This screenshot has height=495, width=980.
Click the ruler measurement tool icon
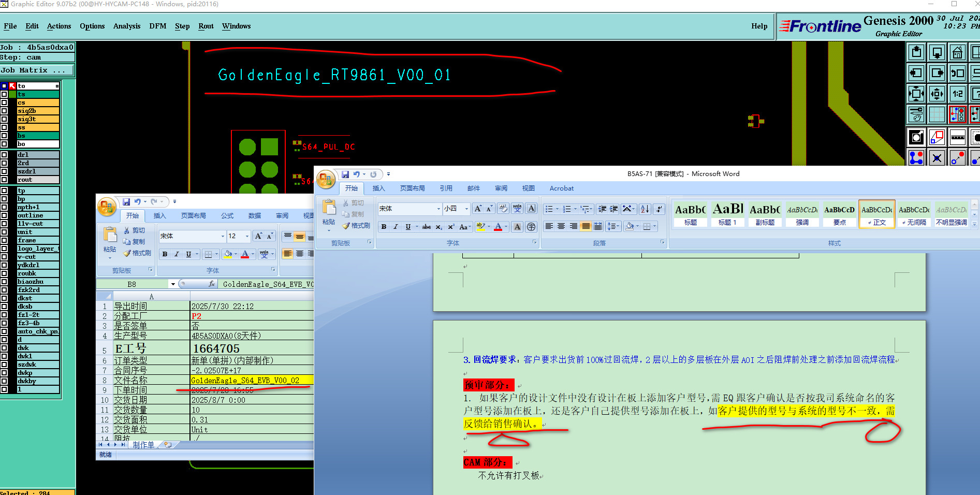tap(958, 137)
